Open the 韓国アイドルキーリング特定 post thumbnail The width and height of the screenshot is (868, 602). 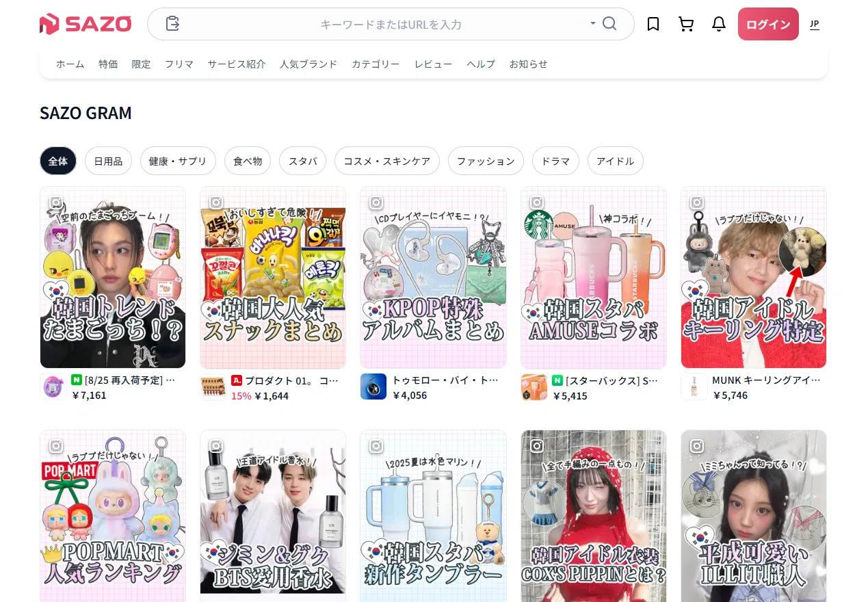(x=754, y=277)
